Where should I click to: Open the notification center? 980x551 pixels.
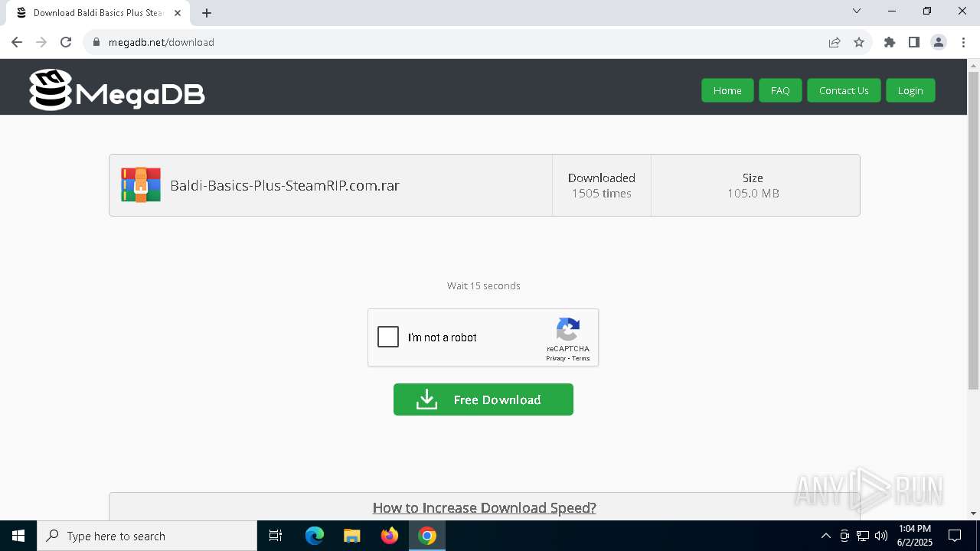pos(955,536)
